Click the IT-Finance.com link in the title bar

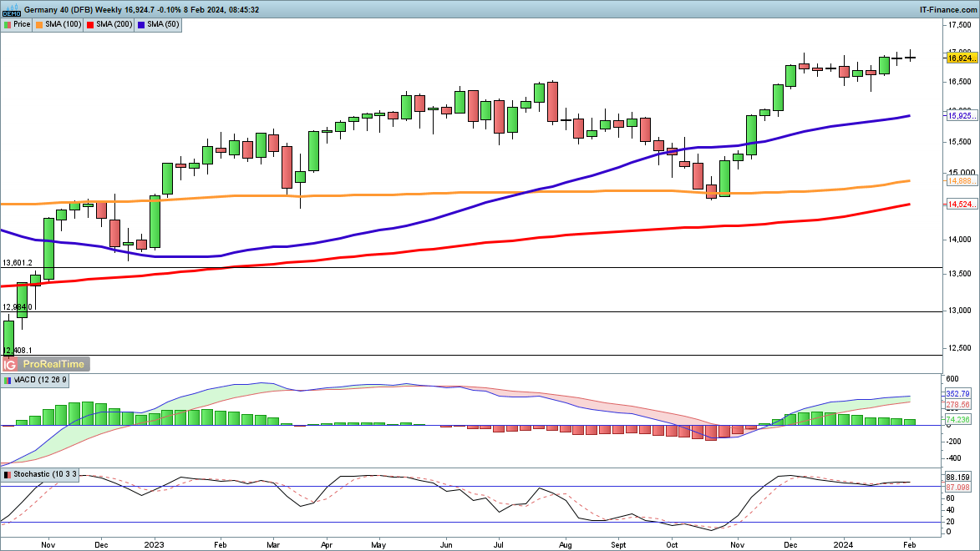tap(947, 9)
